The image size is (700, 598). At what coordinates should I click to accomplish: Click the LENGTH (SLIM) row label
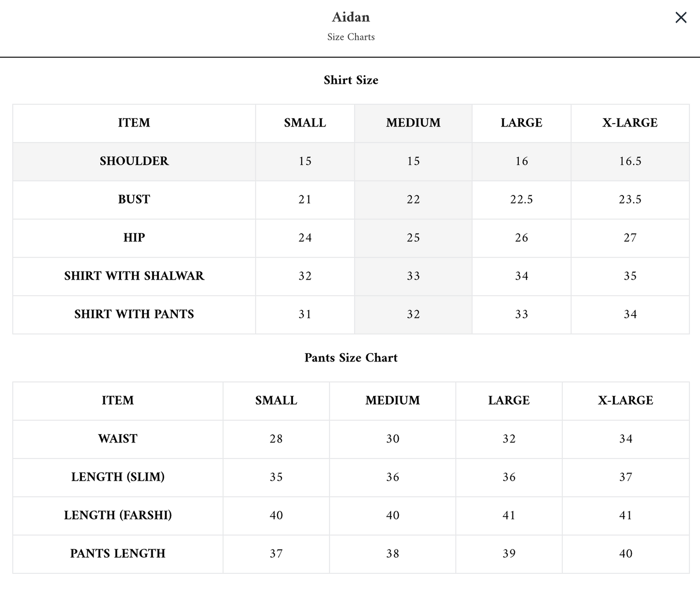pyautogui.click(x=118, y=477)
